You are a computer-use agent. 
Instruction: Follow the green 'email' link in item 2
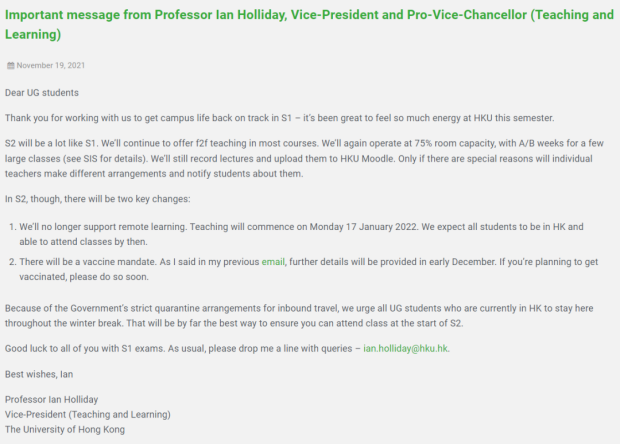coord(273,262)
